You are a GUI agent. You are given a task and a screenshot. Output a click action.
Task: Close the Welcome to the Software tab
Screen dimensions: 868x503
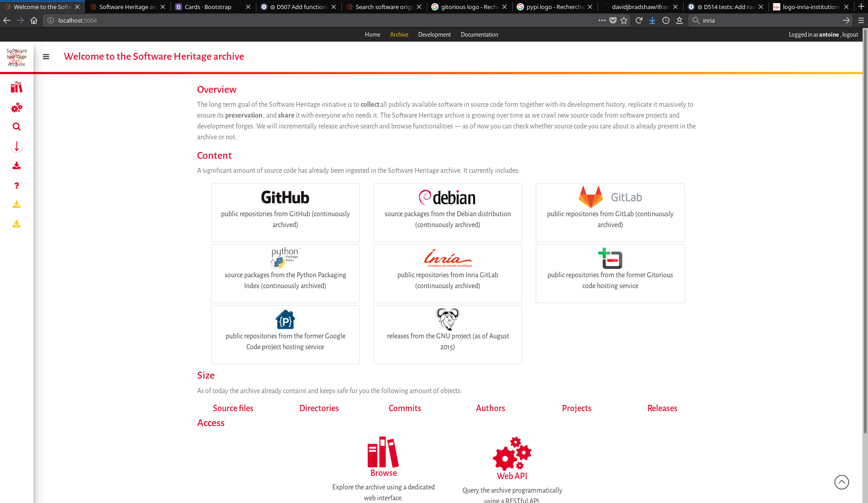(77, 7)
